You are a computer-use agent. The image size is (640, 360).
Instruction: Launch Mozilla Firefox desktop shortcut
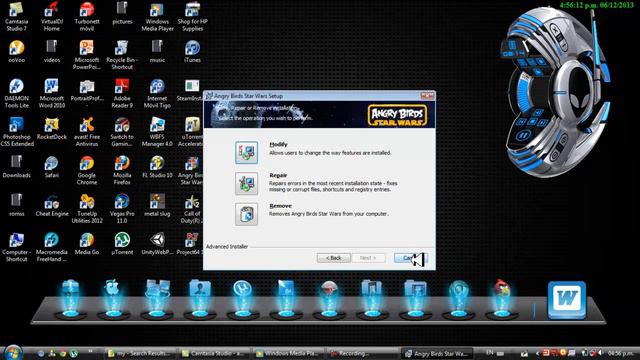click(x=122, y=170)
